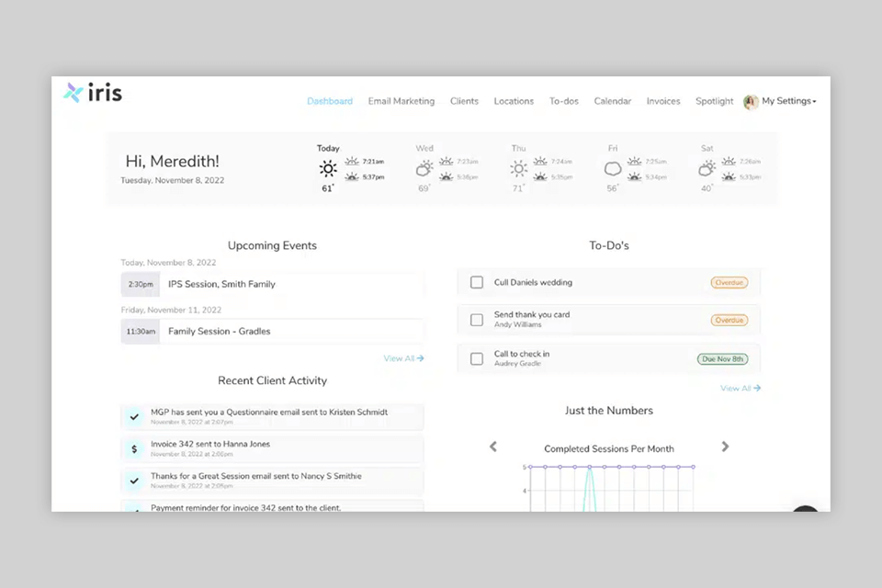
Task: Click the Due Nov 8th badge
Action: [x=722, y=359]
